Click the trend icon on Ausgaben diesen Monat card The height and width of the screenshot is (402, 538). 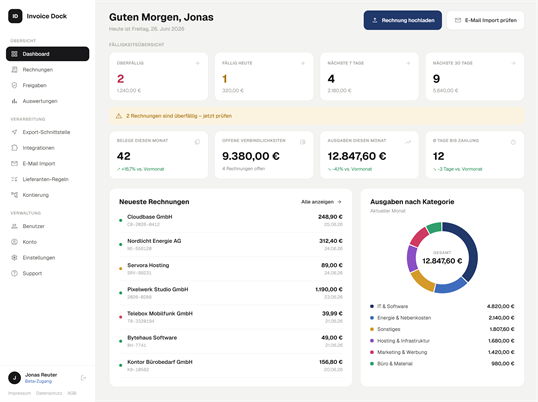408,142
